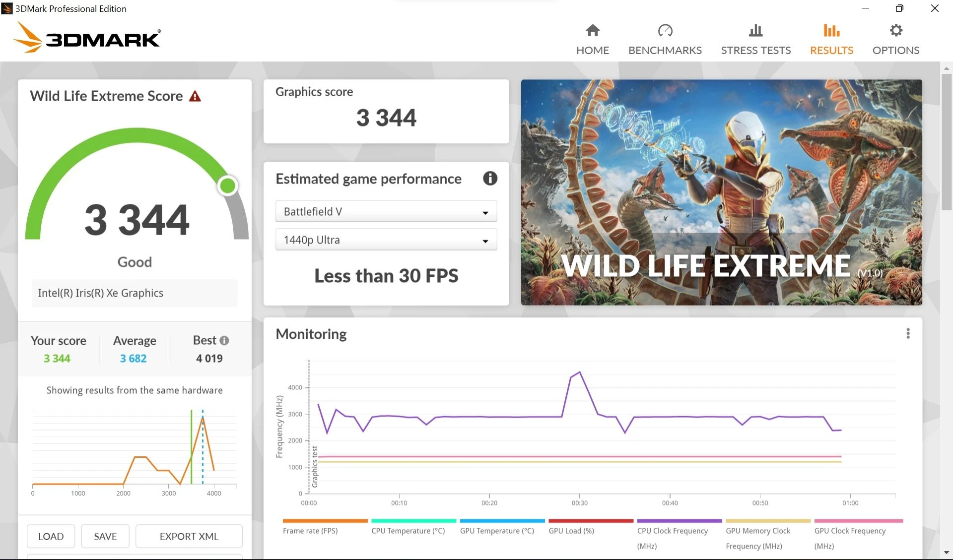Click the 3DMark logo
This screenshot has width=953, height=560.
(87, 37)
